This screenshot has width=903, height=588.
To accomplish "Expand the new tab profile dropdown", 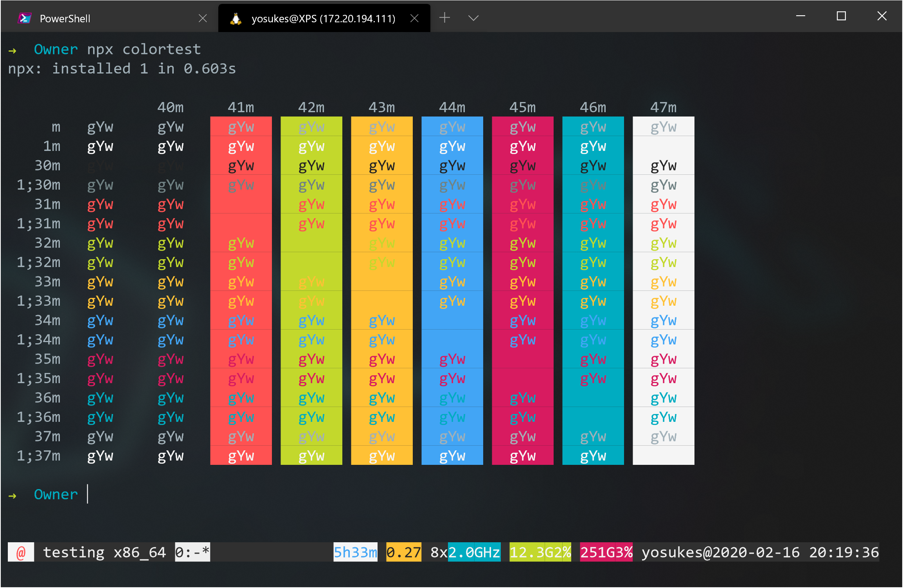I will click(473, 18).
